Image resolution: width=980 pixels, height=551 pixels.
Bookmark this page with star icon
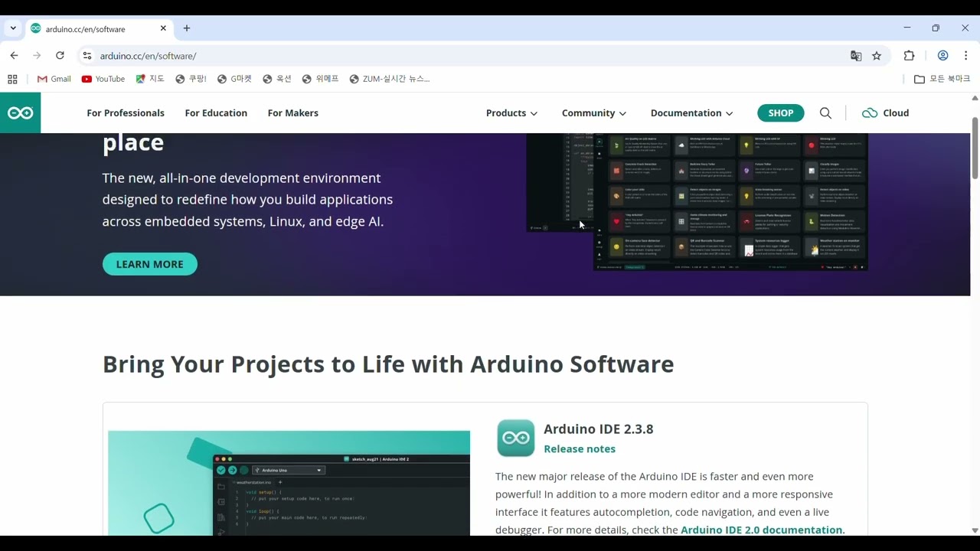877,56
